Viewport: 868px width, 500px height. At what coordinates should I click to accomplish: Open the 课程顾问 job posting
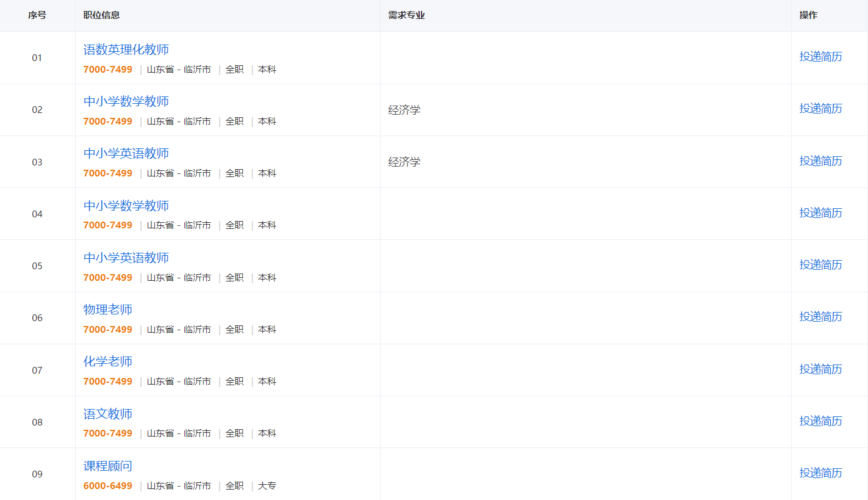pyautogui.click(x=108, y=466)
